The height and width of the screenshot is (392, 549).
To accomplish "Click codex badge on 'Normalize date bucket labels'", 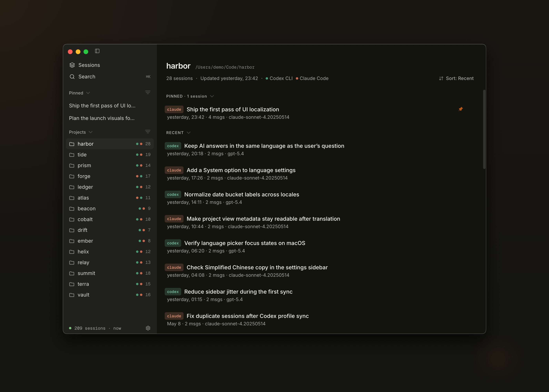I will click(x=173, y=195).
